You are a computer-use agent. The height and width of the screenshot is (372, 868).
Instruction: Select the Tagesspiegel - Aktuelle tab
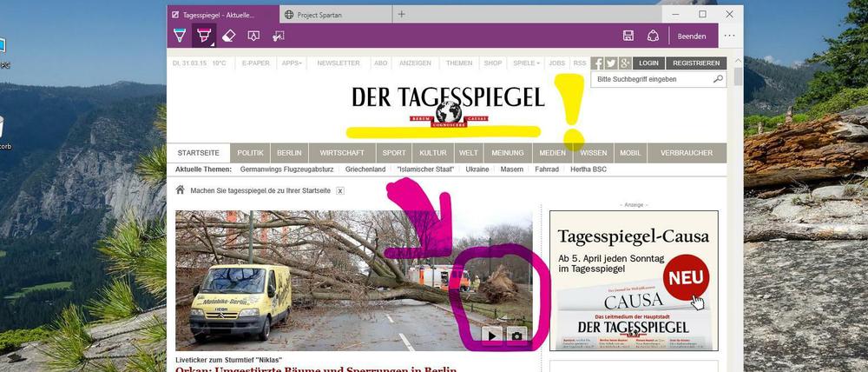[x=223, y=15]
